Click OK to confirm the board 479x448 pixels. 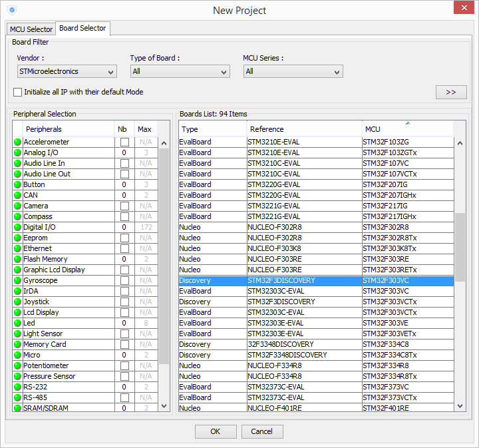click(x=216, y=431)
